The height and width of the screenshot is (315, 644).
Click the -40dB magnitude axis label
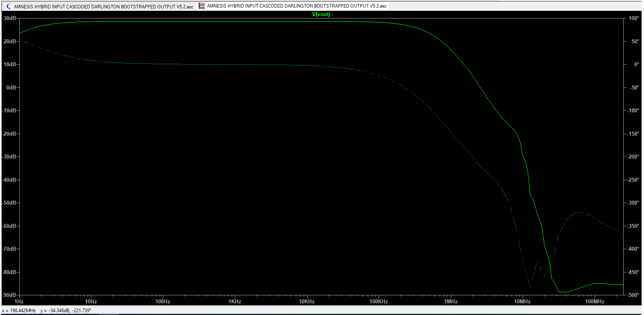click(10, 180)
